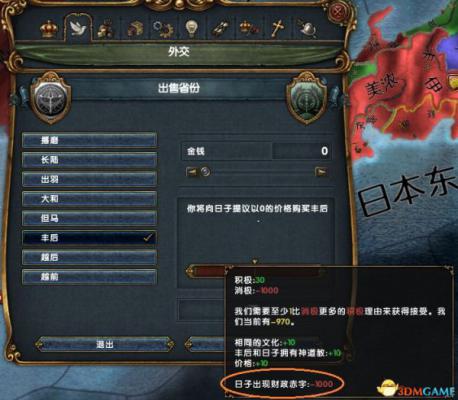Open the Trade goods tab

(x=135, y=29)
